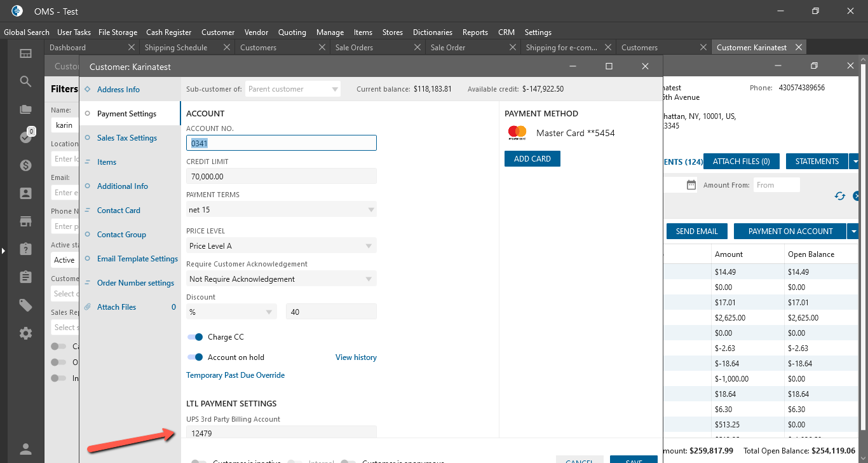Viewport: 868px width, 463px height.
Task: Open the calendar date picker icon
Action: point(691,185)
